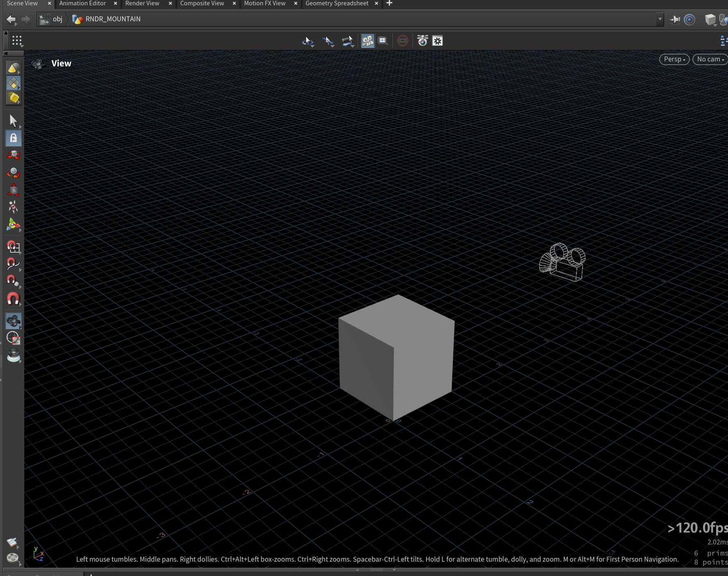Toggle the Secure Selection lock icon
This screenshot has height=576, width=728.
[14, 138]
